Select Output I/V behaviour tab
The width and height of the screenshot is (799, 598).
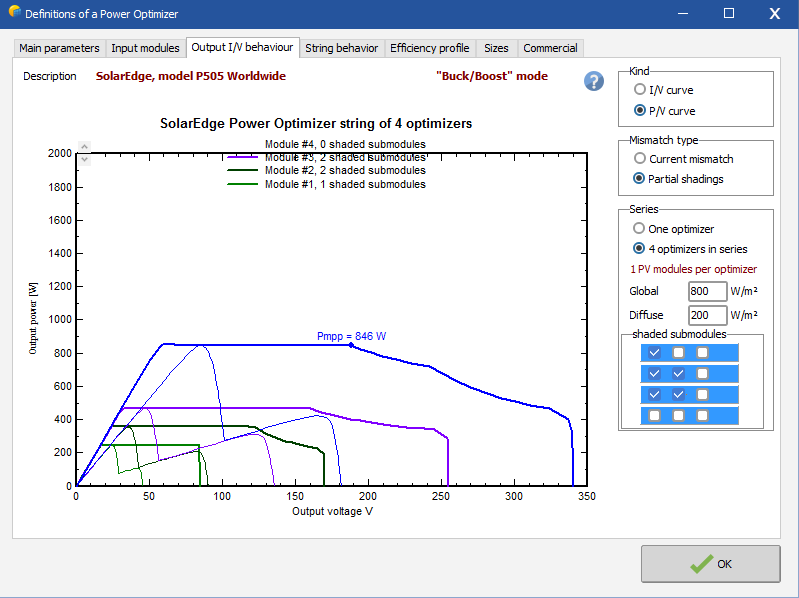[x=243, y=47]
